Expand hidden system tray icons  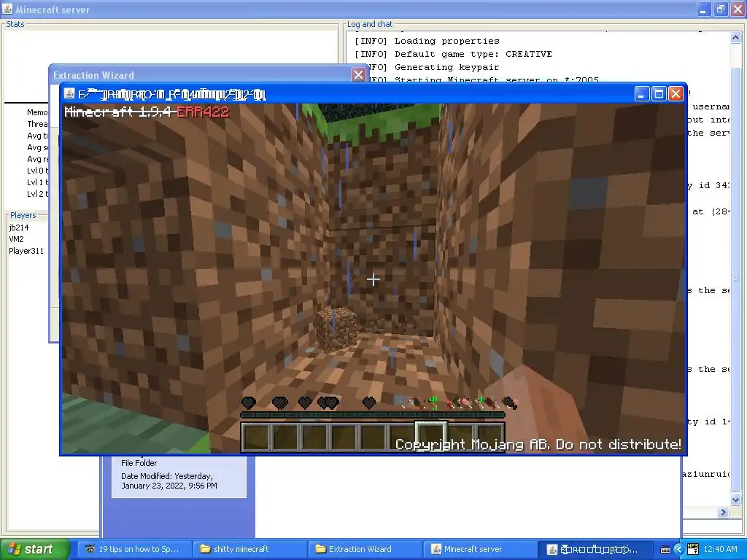(x=679, y=550)
